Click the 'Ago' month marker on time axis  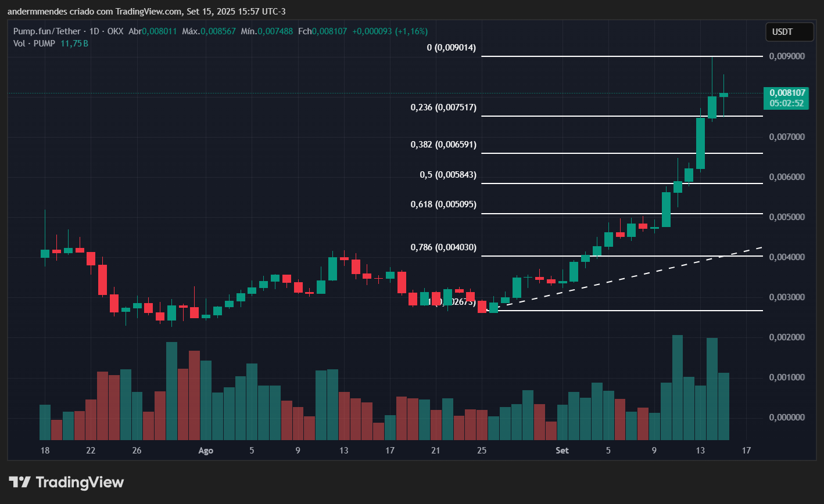coord(206,450)
